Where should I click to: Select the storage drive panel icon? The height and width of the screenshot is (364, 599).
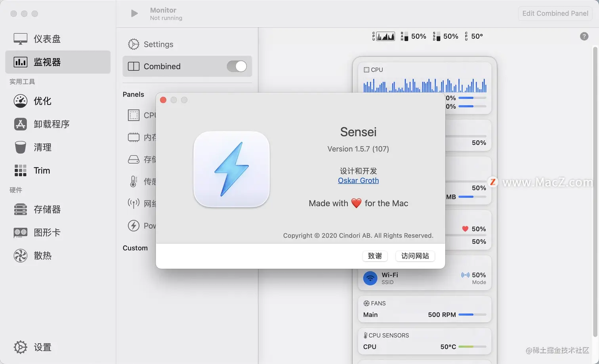(x=134, y=159)
